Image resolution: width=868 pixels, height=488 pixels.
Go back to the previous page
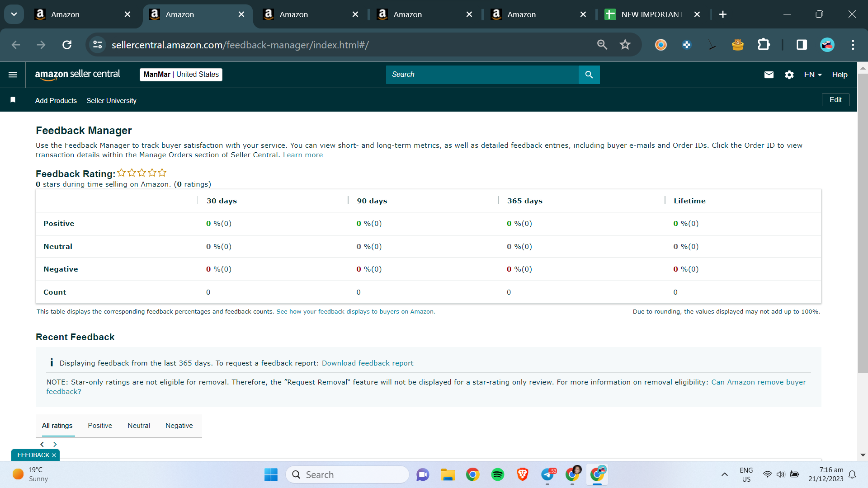coord(16,45)
